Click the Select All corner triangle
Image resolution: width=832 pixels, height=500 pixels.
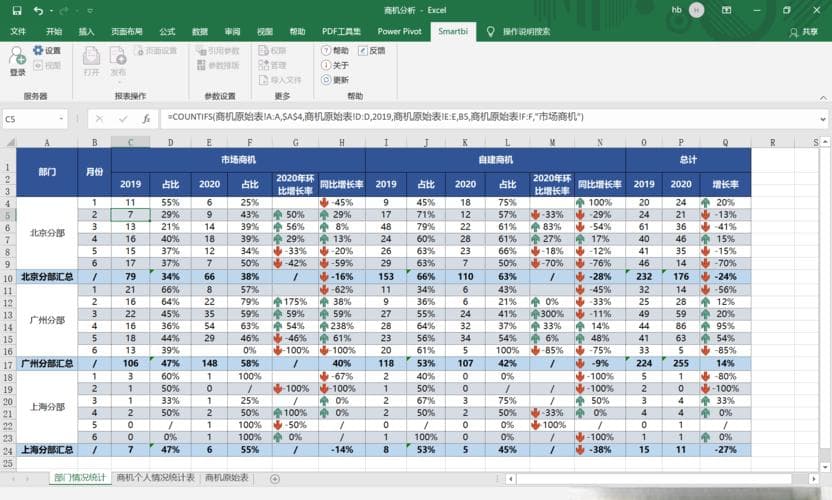10,142
